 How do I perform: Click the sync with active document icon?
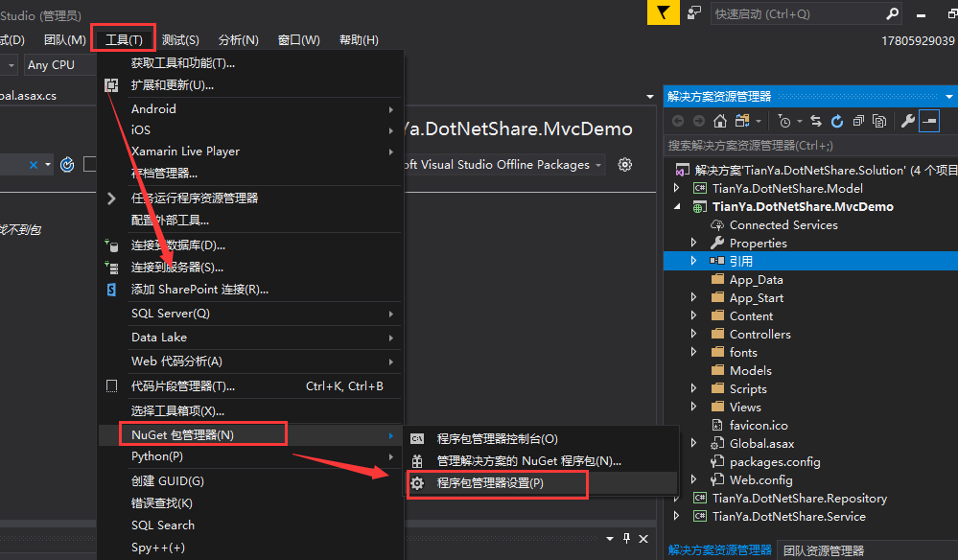(816, 121)
